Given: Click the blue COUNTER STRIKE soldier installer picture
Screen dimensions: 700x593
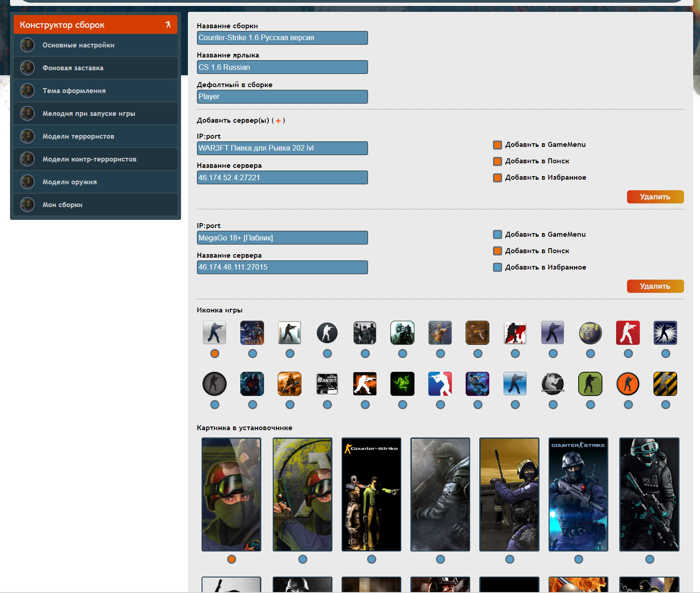Looking at the screenshot, I should coord(578,494).
